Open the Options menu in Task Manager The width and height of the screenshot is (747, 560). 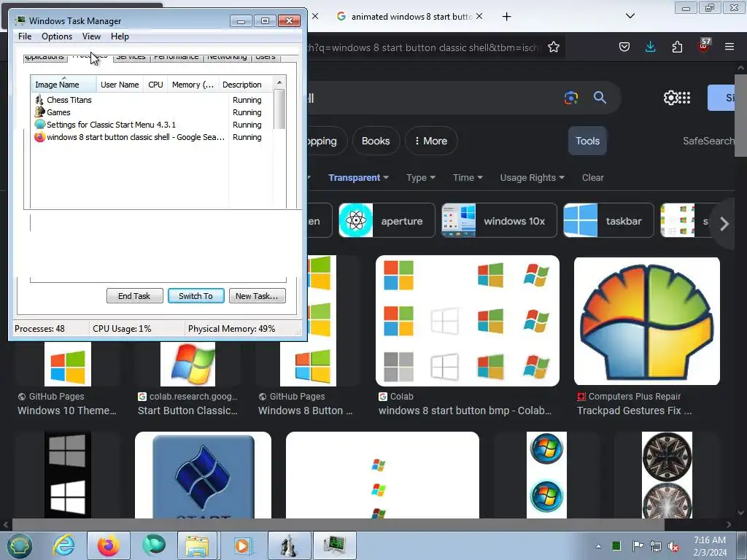click(x=57, y=36)
